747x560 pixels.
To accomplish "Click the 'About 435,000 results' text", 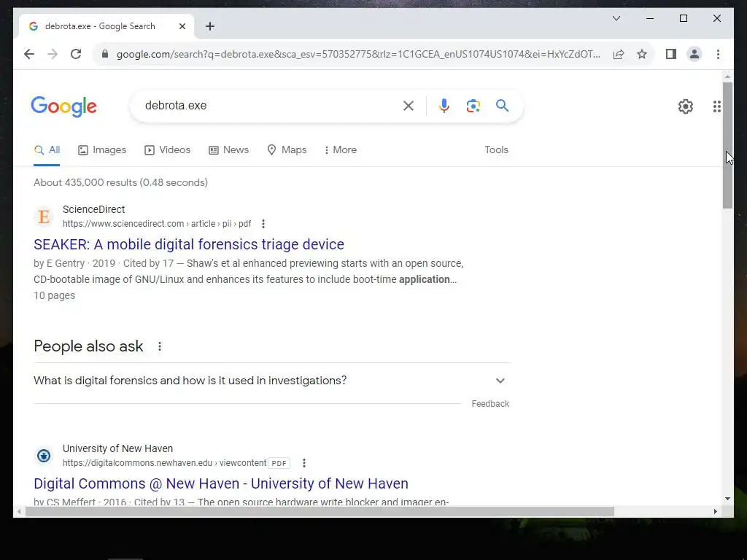I will point(120,183).
